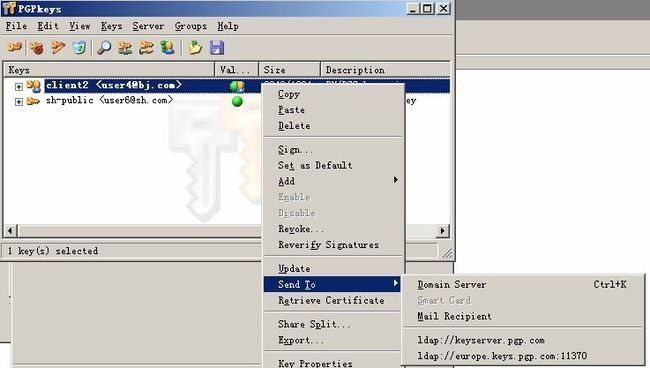
Task: Click the delete recycle bin toolbar icon
Action: click(79, 48)
